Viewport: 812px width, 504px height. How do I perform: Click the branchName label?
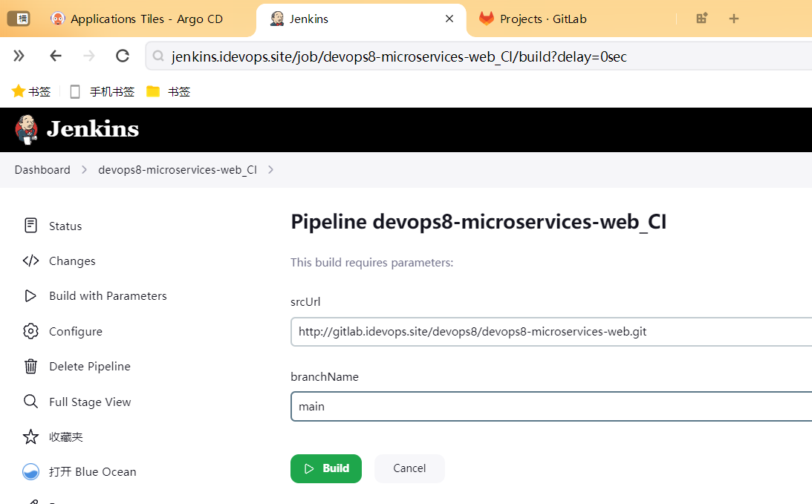point(325,377)
